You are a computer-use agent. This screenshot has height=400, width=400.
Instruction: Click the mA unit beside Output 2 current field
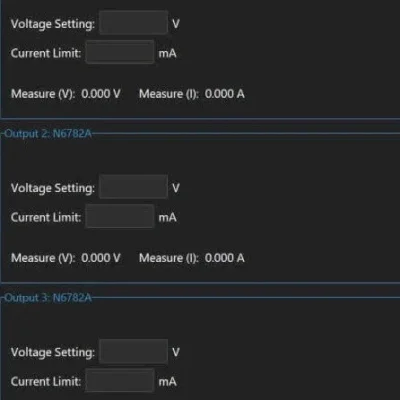[x=167, y=217]
